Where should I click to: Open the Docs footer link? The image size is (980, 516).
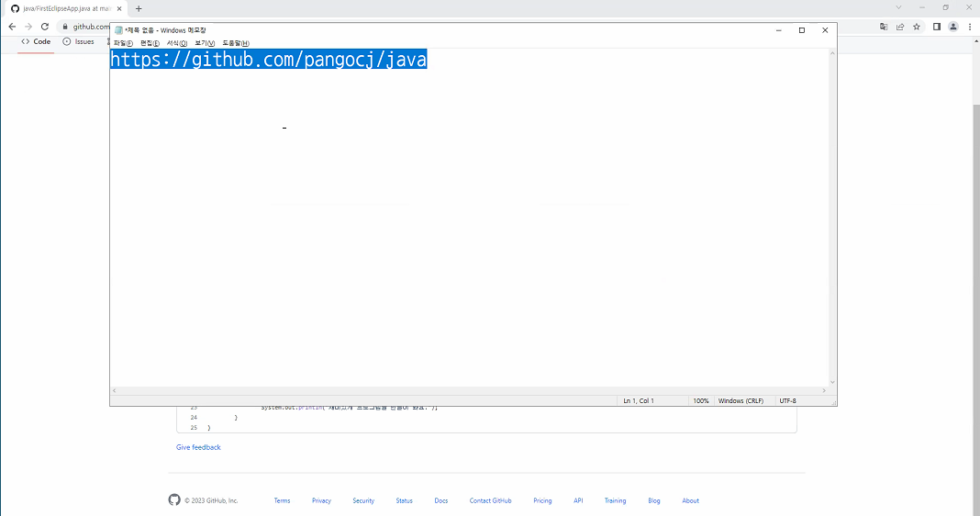coord(441,500)
